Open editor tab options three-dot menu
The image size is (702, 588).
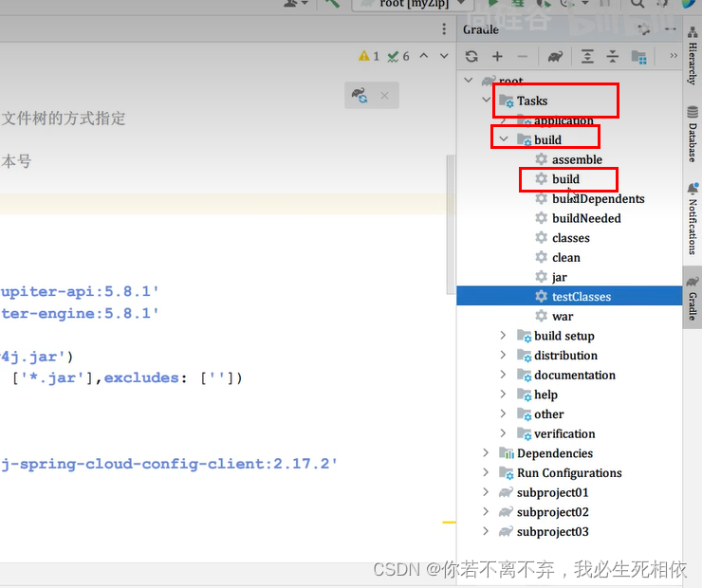pos(444,29)
